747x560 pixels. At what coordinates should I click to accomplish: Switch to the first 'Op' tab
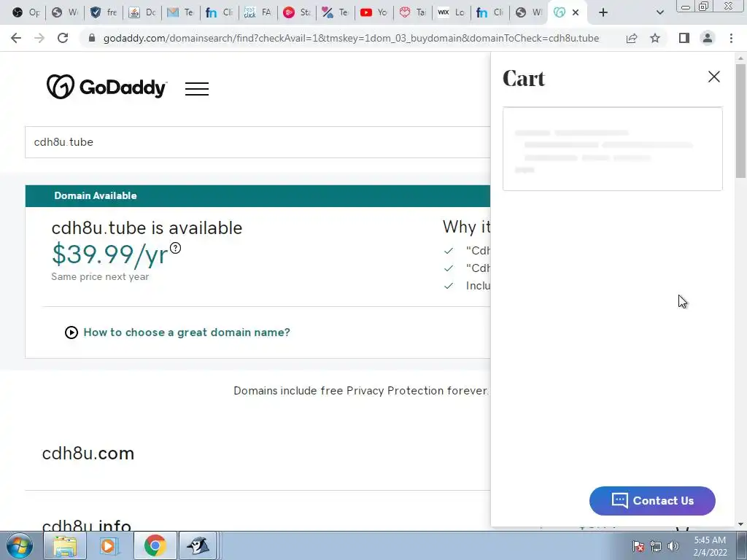click(26, 12)
